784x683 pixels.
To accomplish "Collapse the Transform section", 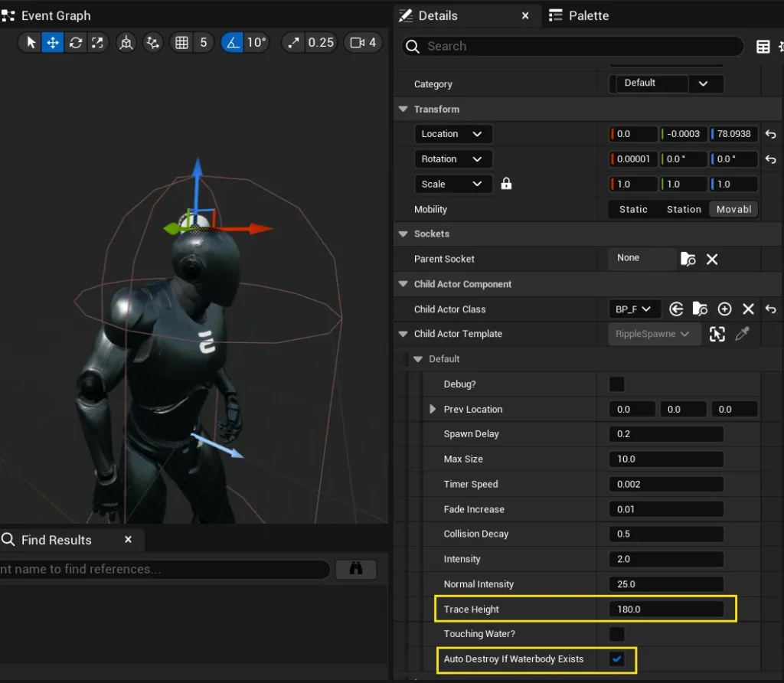I will [403, 109].
